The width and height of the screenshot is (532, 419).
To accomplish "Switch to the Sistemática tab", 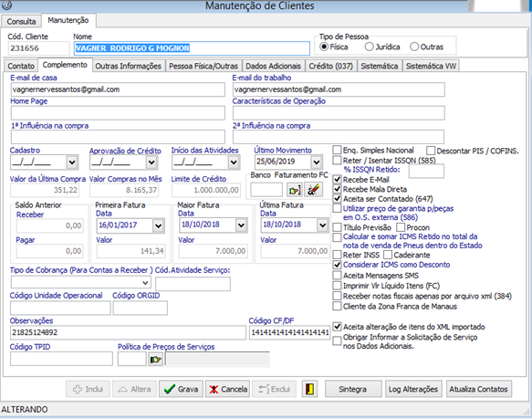I will [x=380, y=66].
